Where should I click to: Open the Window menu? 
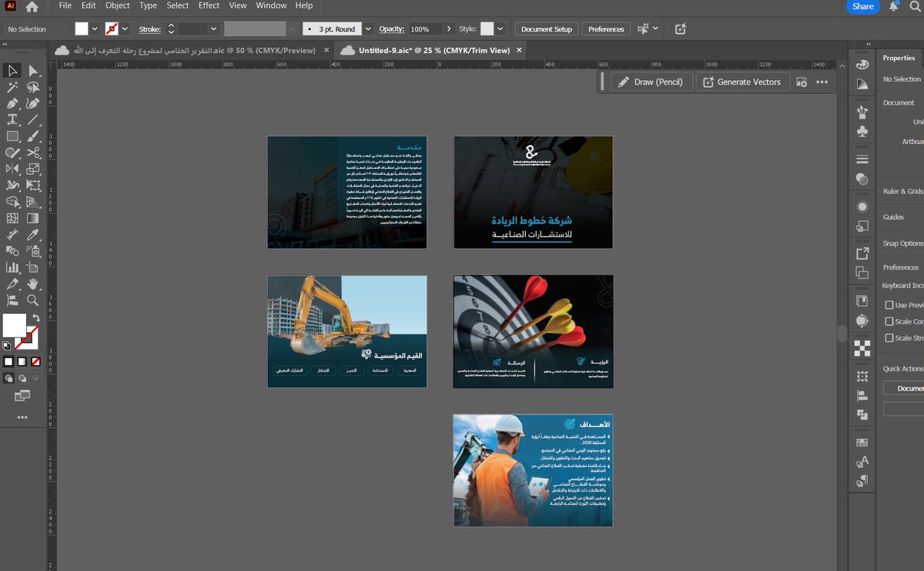(271, 5)
